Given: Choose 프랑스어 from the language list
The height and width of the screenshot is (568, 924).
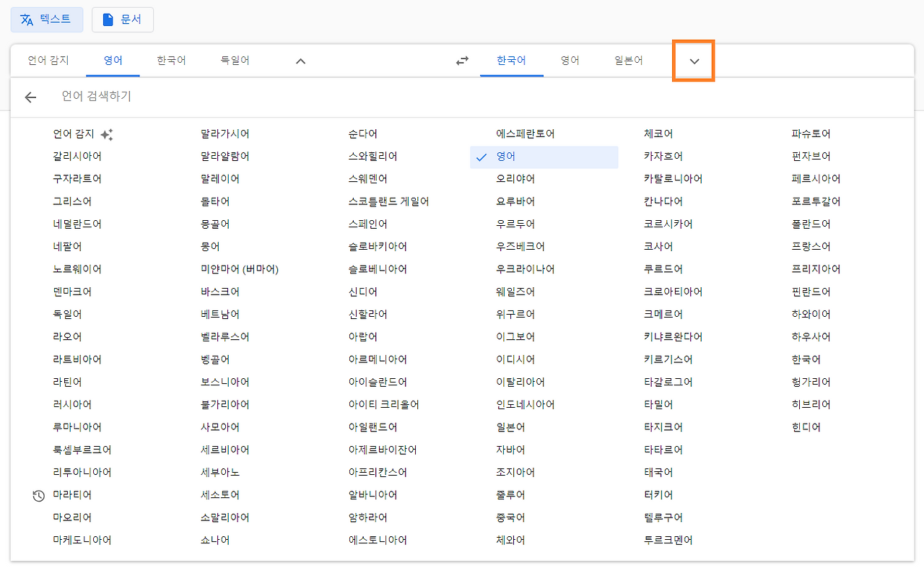Looking at the screenshot, I should 811,247.
